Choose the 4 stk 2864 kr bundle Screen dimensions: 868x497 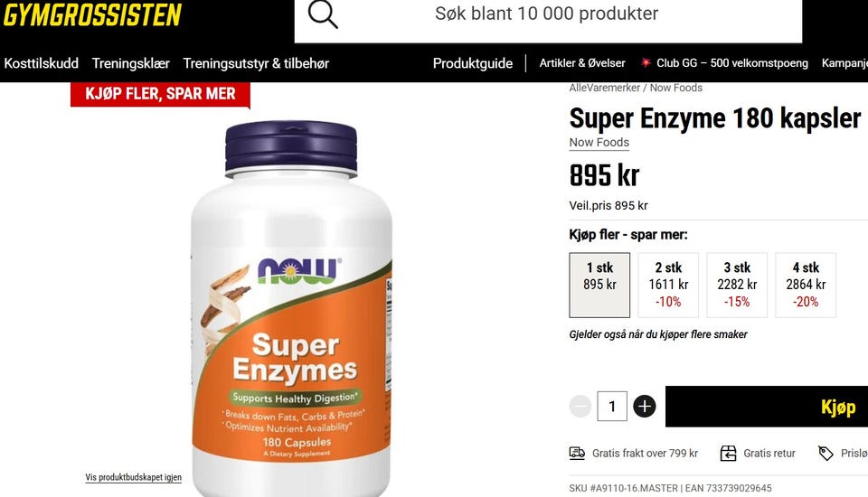pos(806,285)
